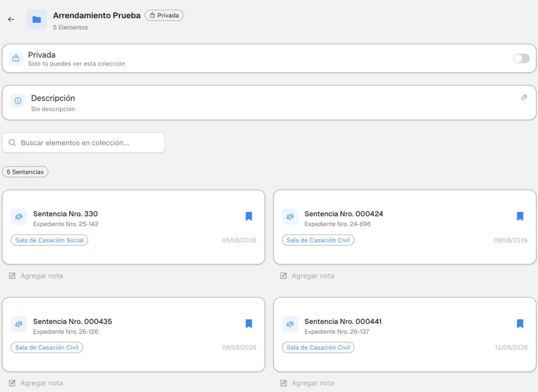The height and width of the screenshot is (392, 538).
Task: Click Expediente Nro. 26-137 text
Action: click(337, 331)
